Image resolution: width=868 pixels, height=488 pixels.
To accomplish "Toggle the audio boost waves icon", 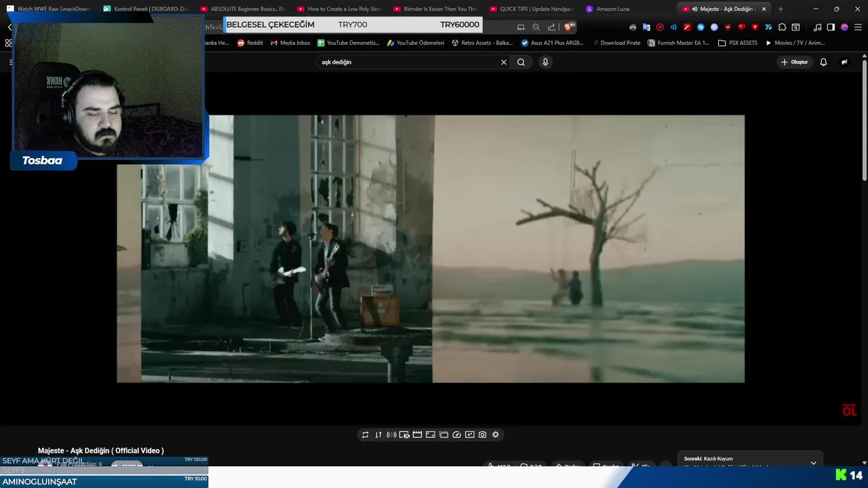I will tap(391, 434).
